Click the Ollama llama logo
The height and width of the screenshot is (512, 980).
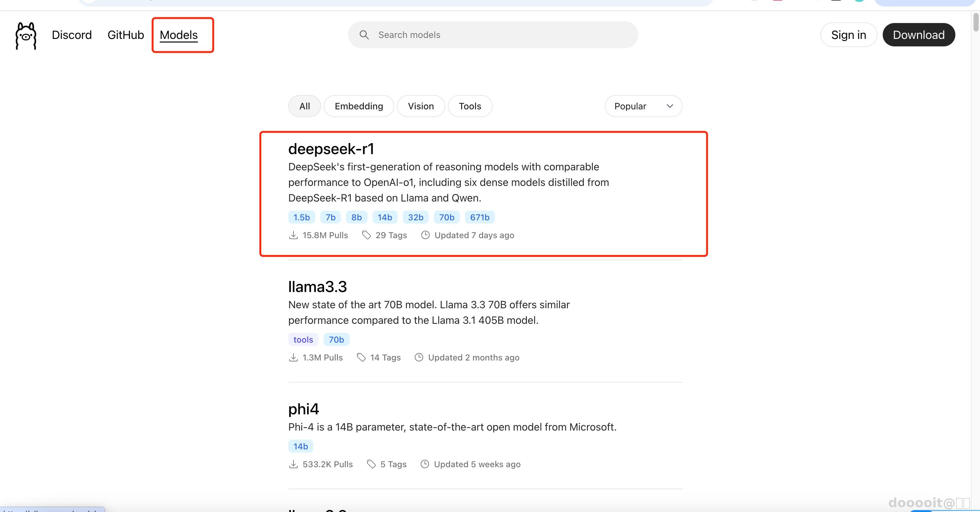26,35
